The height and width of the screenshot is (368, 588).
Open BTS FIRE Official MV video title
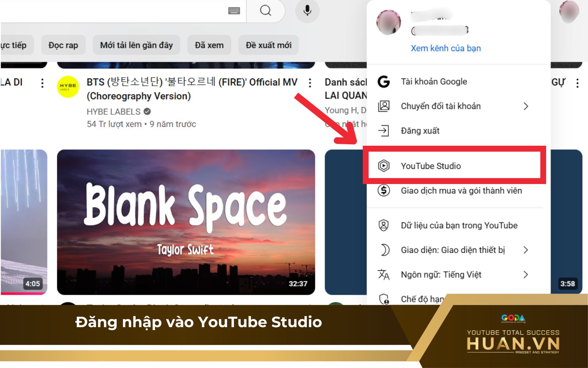click(x=192, y=89)
